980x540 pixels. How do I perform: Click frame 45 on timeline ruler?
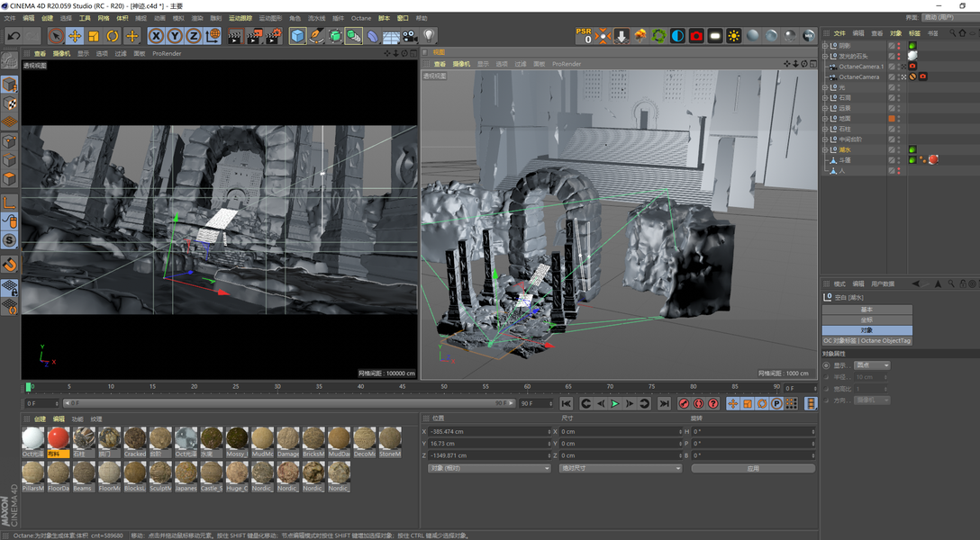[x=402, y=387]
